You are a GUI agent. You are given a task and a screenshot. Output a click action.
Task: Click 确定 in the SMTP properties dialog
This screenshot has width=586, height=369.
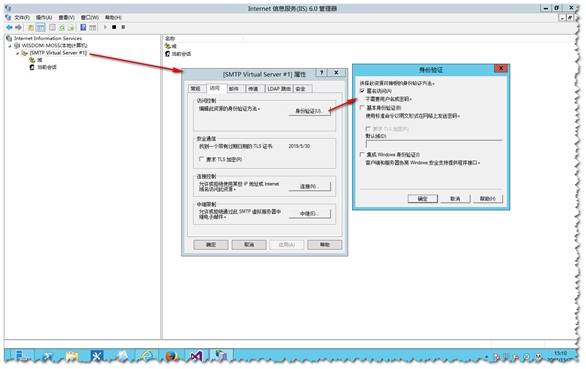211,245
